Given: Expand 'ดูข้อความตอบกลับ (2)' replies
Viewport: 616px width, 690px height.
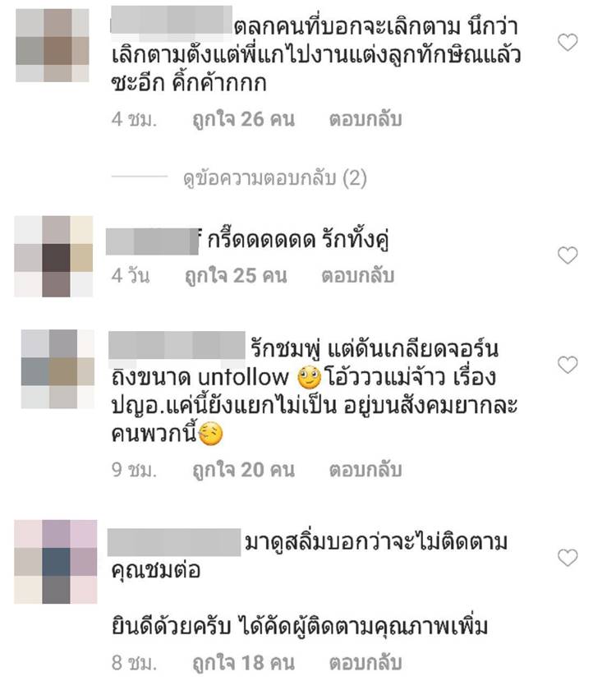Looking at the screenshot, I should (275, 177).
